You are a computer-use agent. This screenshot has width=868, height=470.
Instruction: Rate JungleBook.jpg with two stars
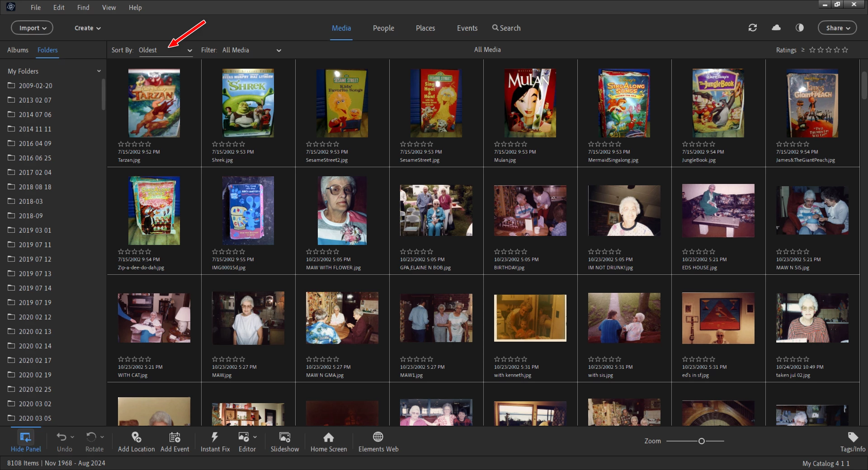point(692,144)
